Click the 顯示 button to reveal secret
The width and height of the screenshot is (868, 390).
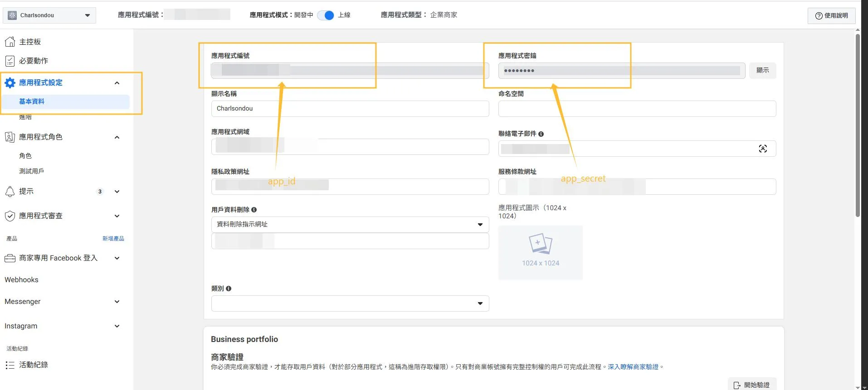tap(763, 71)
